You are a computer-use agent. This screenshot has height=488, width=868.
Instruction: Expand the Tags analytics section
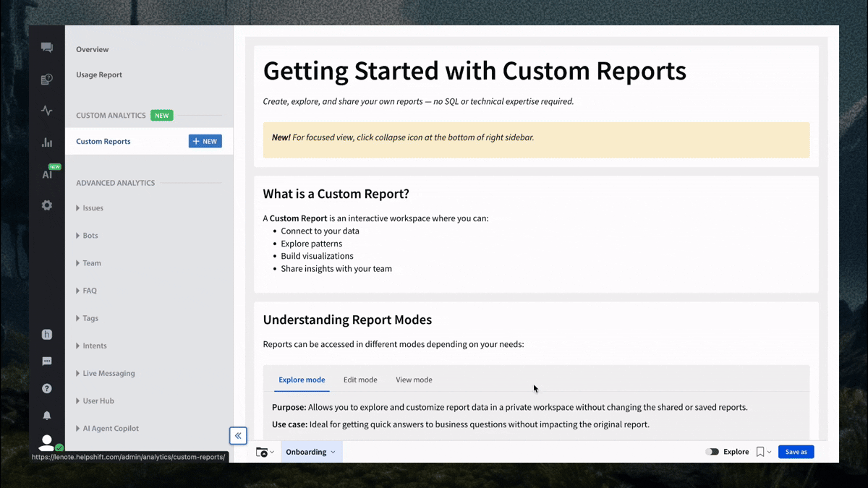tap(87, 318)
